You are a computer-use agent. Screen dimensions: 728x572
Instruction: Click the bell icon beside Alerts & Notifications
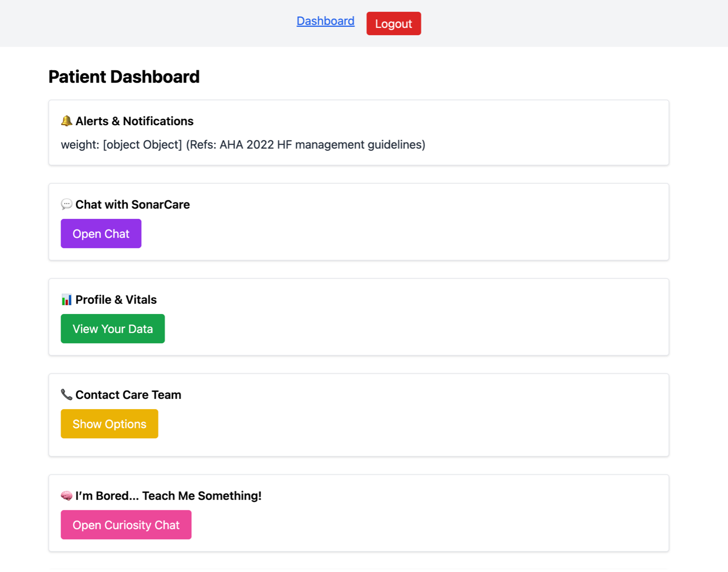point(66,121)
